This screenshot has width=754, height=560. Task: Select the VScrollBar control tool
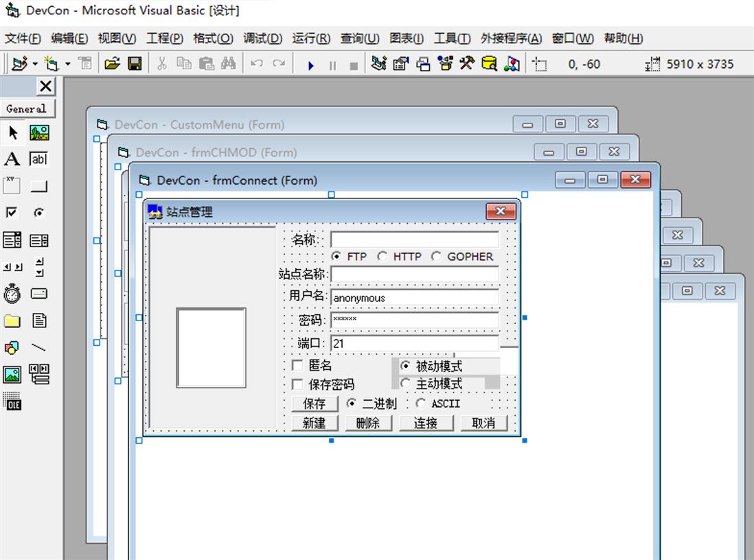pyautogui.click(x=39, y=267)
